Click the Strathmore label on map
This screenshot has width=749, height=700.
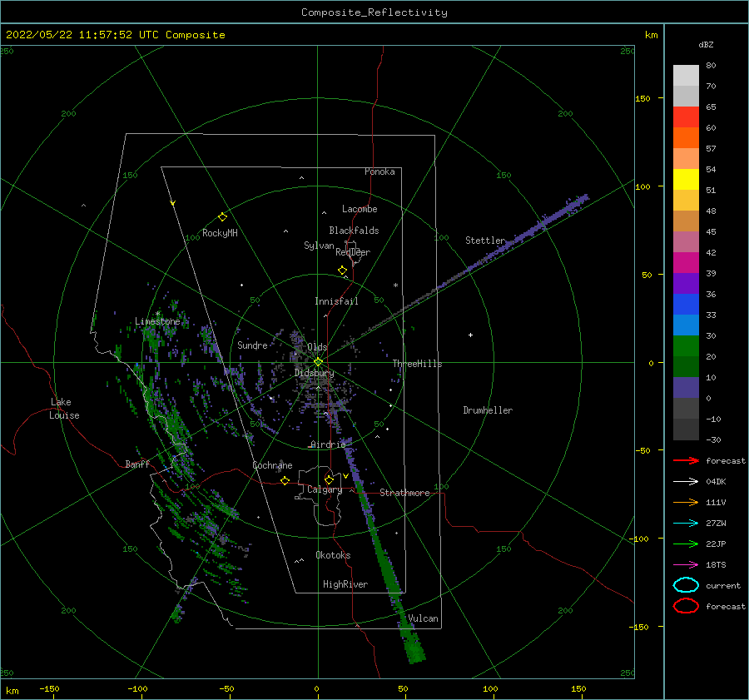point(404,493)
